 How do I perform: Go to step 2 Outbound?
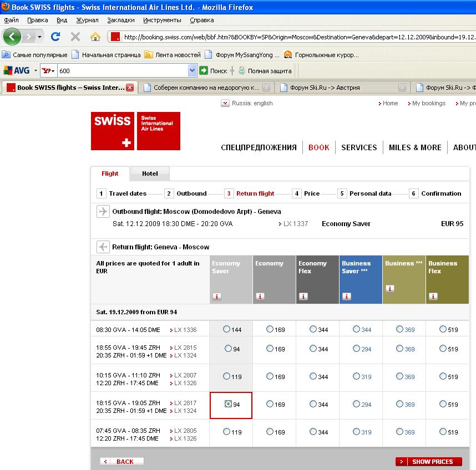pos(185,193)
